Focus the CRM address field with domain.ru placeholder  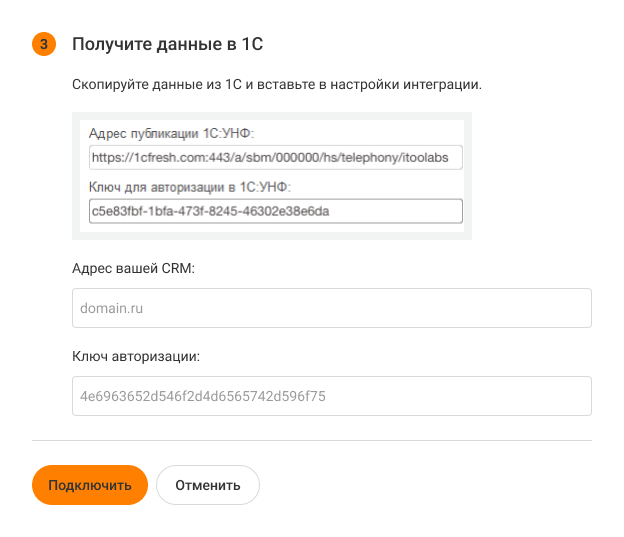click(x=332, y=309)
